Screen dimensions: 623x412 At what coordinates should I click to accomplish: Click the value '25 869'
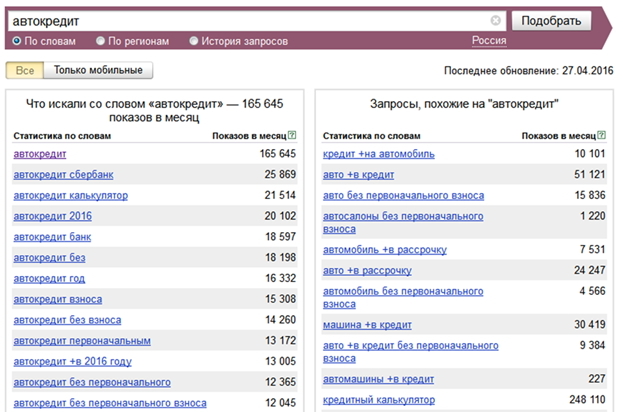[x=280, y=174]
